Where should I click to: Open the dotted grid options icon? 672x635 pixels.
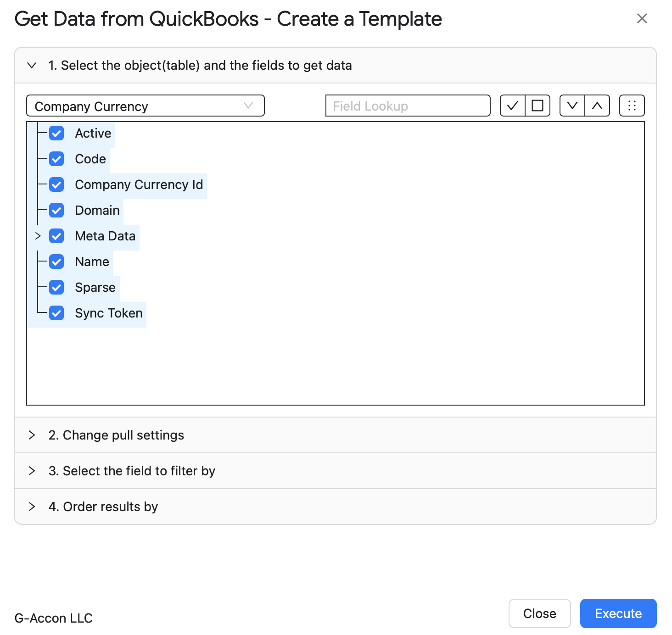(632, 106)
